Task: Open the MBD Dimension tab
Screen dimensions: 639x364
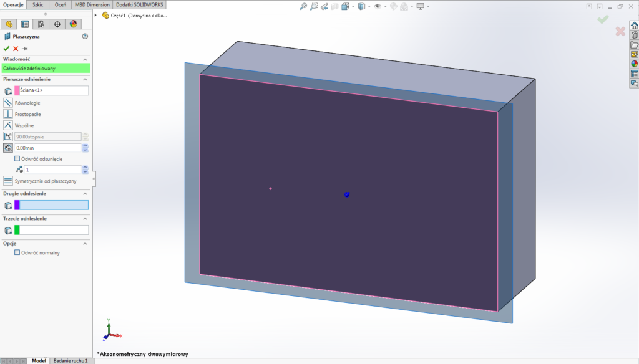Action: (x=91, y=4)
